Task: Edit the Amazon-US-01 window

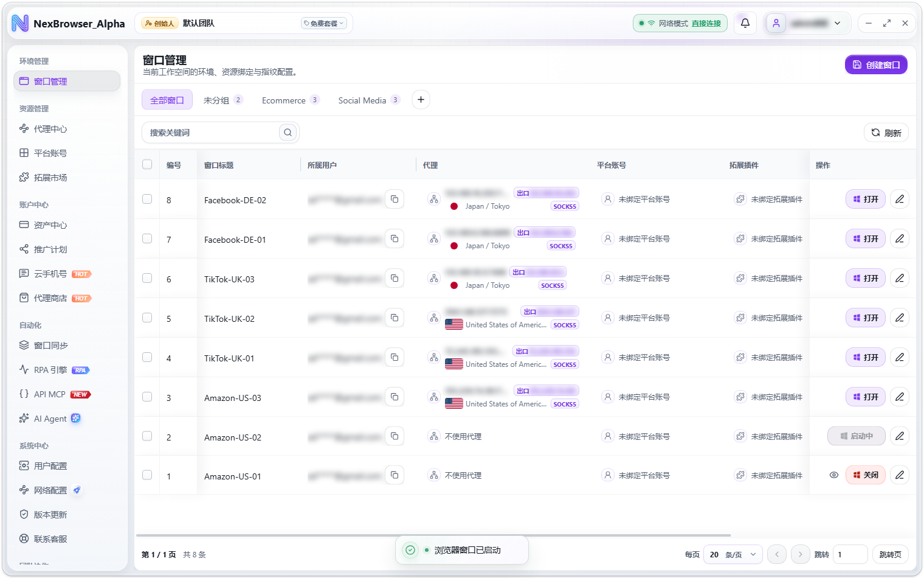Action: coord(900,475)
